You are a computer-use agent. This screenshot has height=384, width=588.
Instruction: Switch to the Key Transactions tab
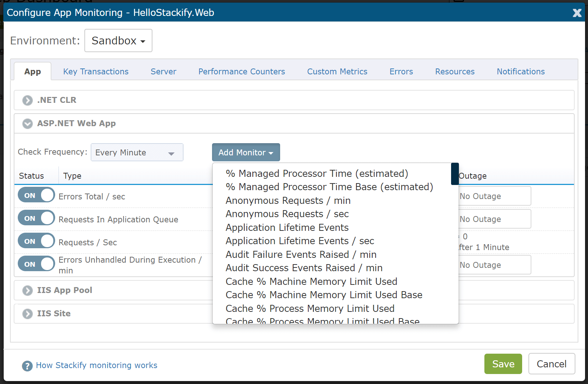(96, 72)
